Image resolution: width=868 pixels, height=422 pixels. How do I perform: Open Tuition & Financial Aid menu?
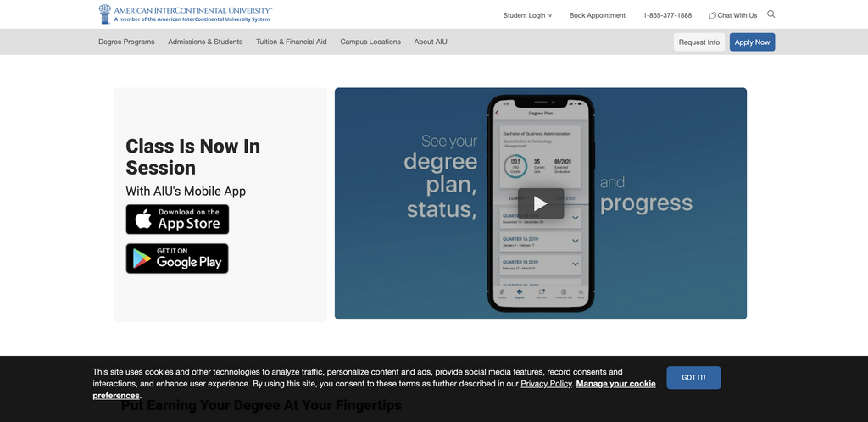292,42
